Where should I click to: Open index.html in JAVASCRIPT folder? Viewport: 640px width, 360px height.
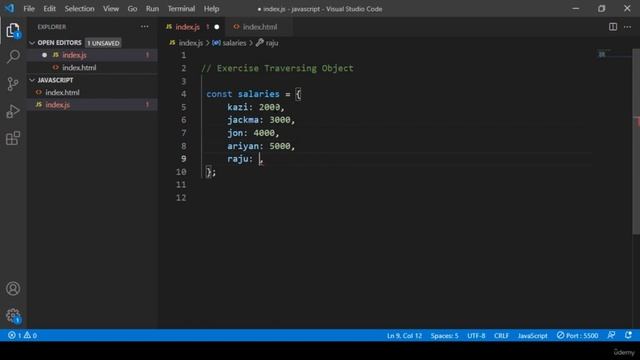[x=92, y=92]
